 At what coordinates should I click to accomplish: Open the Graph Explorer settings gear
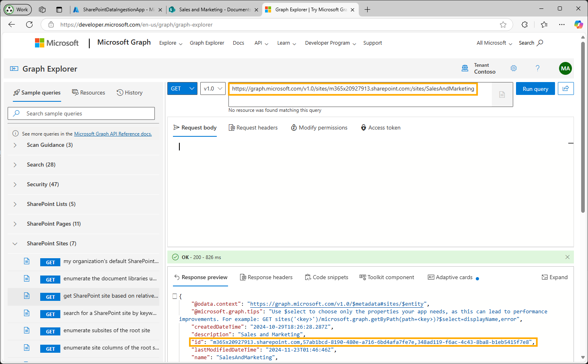pos(514,68)
